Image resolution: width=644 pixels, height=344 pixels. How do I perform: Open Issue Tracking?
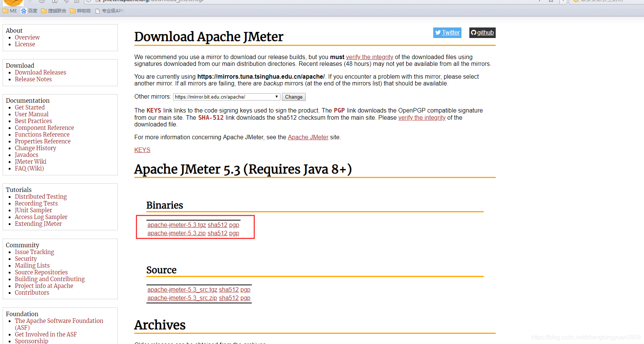34,252
